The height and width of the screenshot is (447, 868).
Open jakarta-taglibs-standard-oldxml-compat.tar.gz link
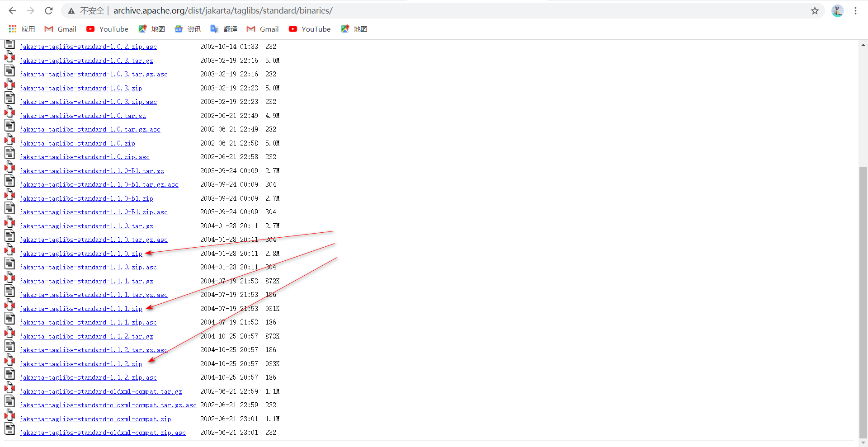click(x=101, y=391)
